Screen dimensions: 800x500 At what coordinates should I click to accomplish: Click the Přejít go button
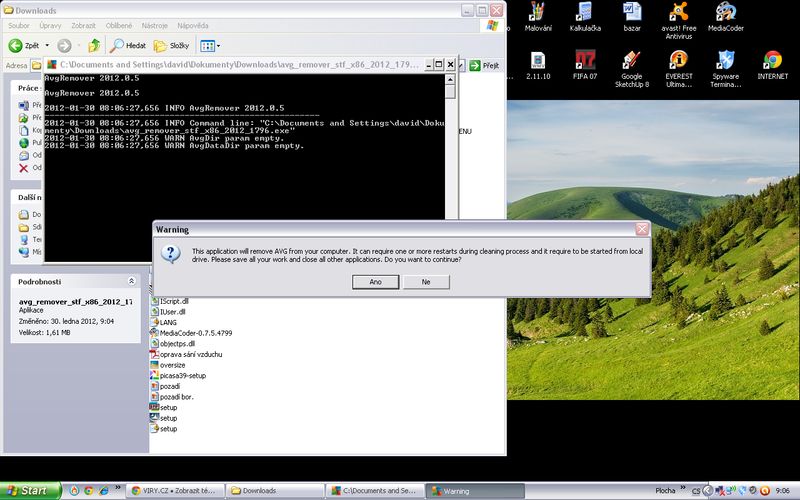(484, 65)
